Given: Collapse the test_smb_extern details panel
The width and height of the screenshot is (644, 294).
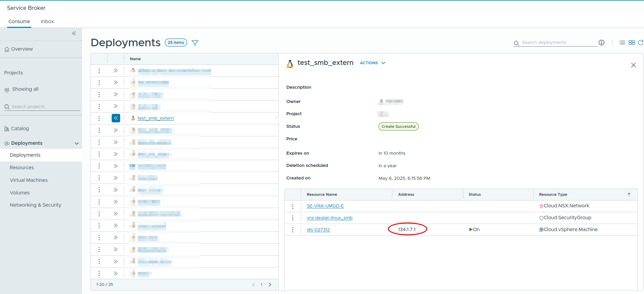Looking at the screenshot, I should point(116,118).
